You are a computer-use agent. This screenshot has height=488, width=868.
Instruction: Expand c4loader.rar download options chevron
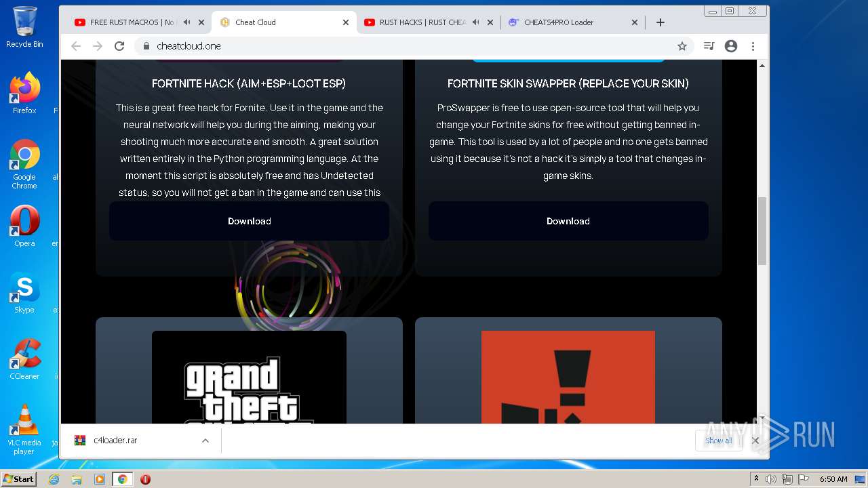pyautogui.click(x=205, y=441)
